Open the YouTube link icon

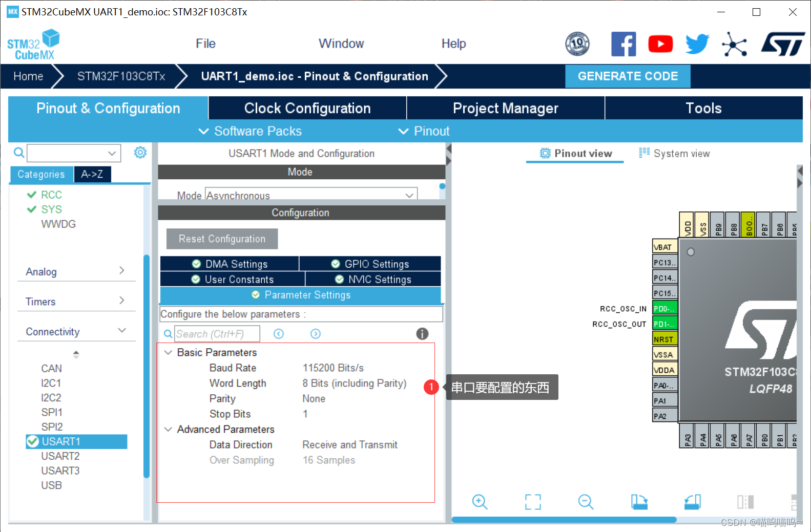(x=660, y=44)
